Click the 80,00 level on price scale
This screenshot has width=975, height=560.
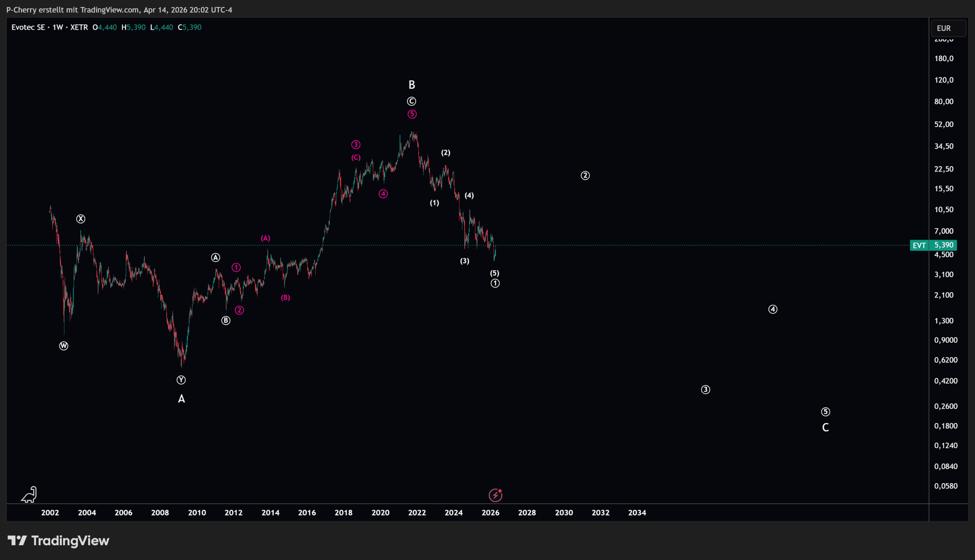[x=944, y=102]
